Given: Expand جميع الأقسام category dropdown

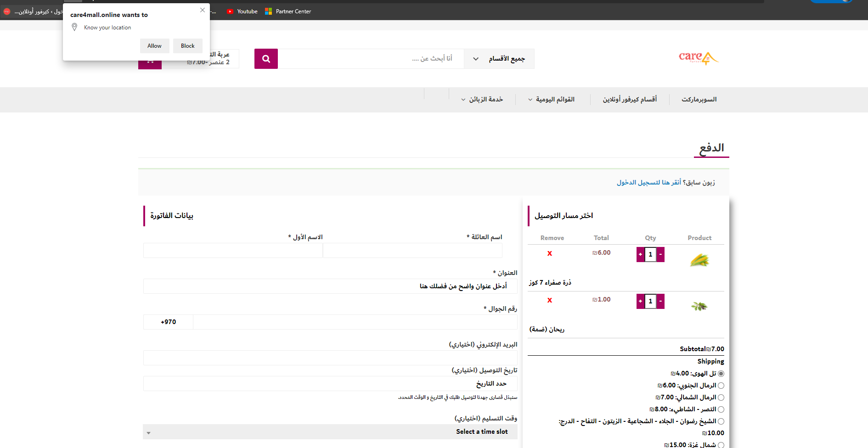Looking at the screenshot, I should 499,59.
